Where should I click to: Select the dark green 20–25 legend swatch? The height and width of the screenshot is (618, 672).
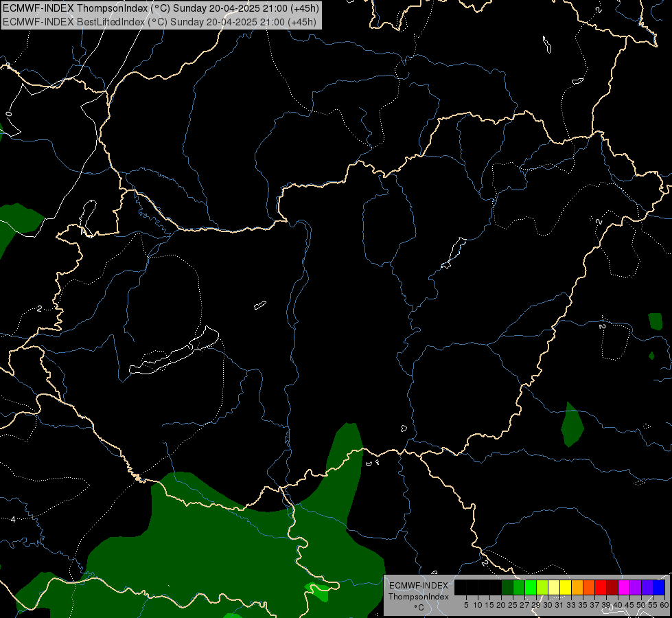click(x=507, y=587)
